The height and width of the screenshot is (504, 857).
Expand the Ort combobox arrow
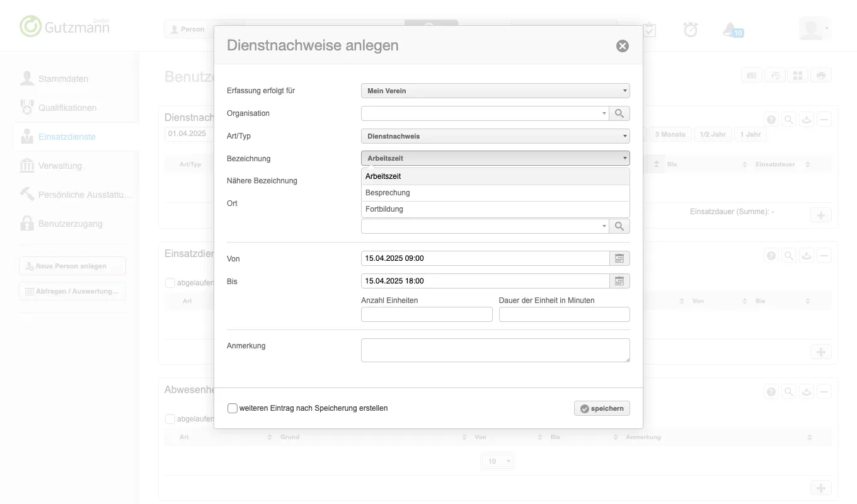point(604,226)
